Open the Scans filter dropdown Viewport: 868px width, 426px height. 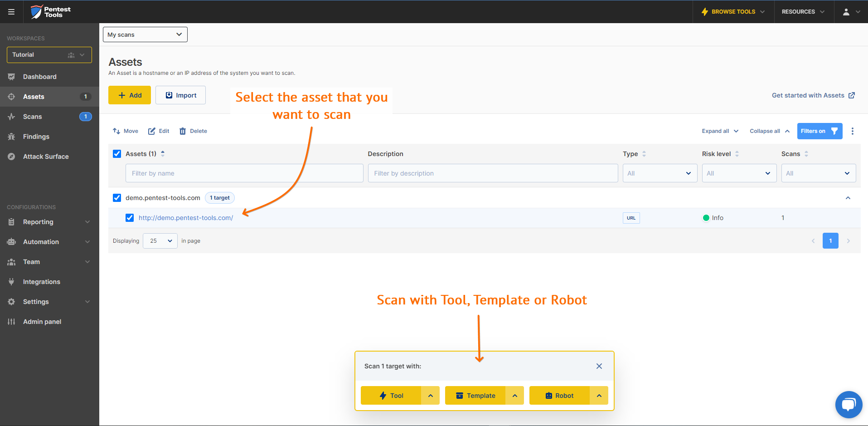click(x=819, y=173)
